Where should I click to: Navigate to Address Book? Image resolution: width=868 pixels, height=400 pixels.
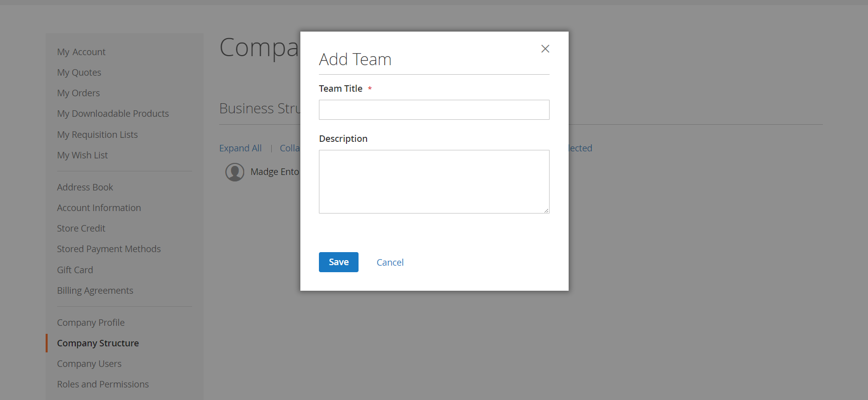(85, 187)
